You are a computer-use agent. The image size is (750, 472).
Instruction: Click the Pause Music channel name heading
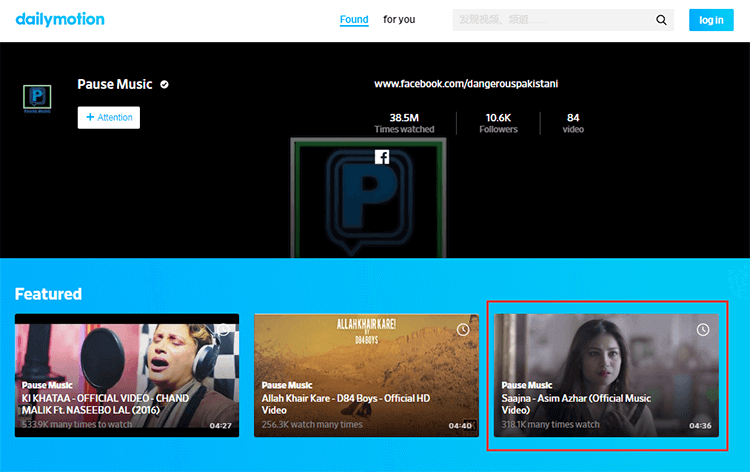(x=115, y=84)
